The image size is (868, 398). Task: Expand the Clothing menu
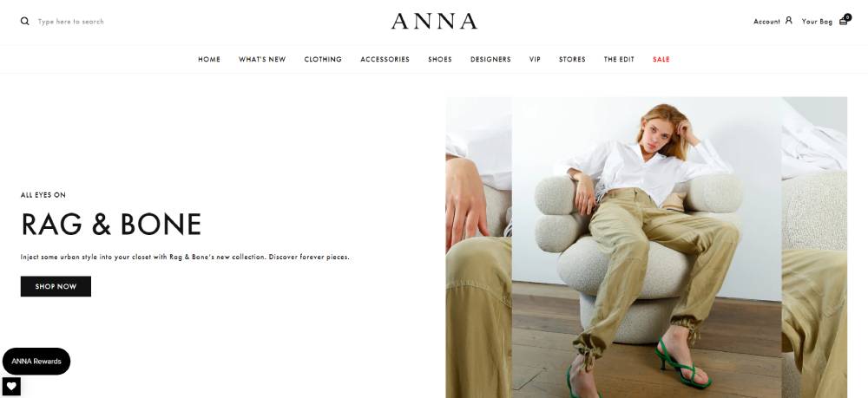(x=323, y=59)
